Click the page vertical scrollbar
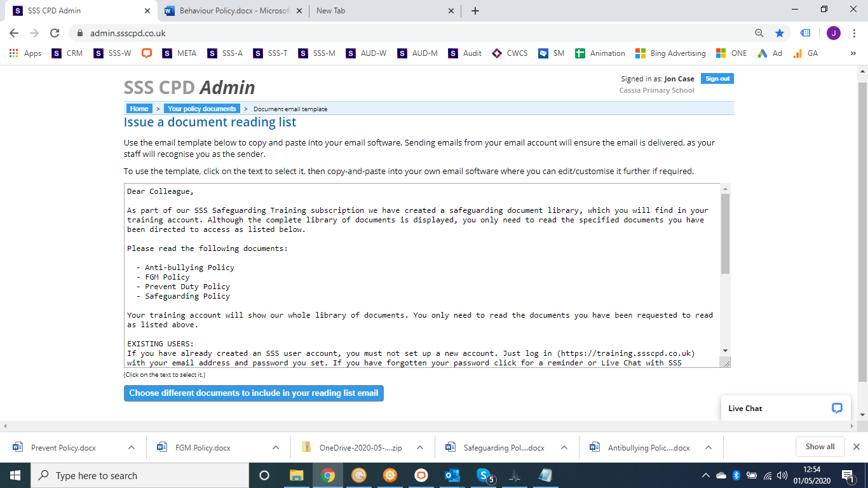This screenshot has height=488, width=868. [862, 232]
